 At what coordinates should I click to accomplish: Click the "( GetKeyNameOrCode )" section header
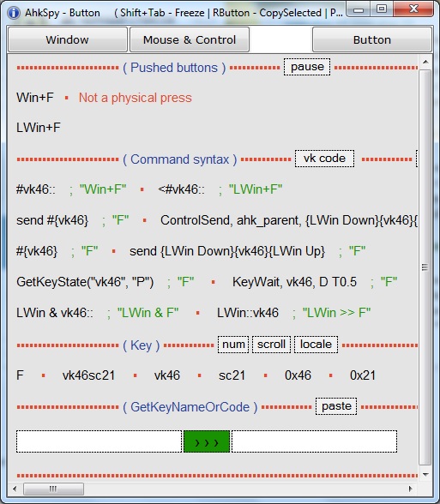pos(190,407)
